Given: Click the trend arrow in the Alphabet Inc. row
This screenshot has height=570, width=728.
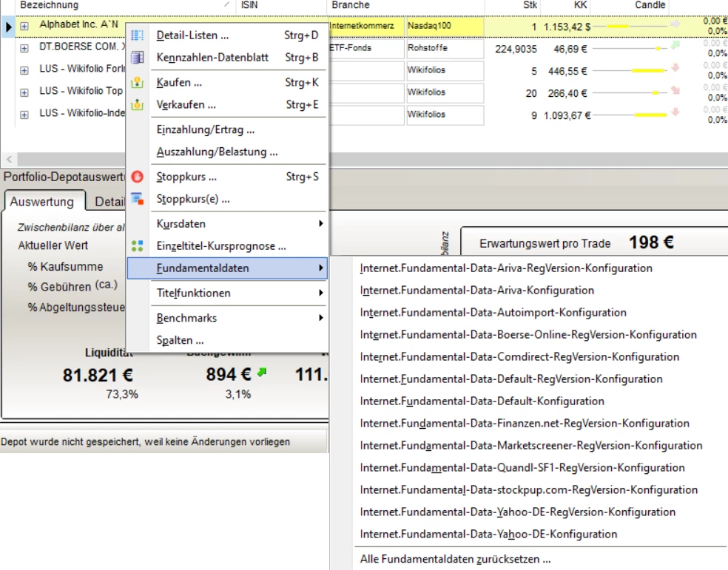Looking at the screenshot, I should [675, 24].
